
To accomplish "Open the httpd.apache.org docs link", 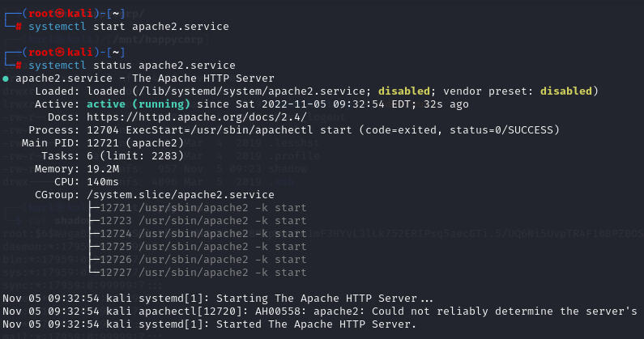I will [196, 117].
